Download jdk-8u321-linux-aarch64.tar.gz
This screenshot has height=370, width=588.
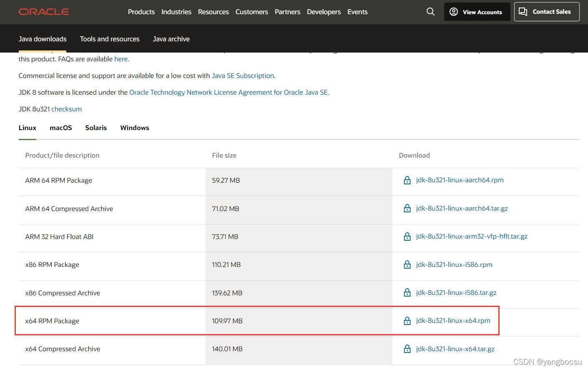(x=462, y=208)
